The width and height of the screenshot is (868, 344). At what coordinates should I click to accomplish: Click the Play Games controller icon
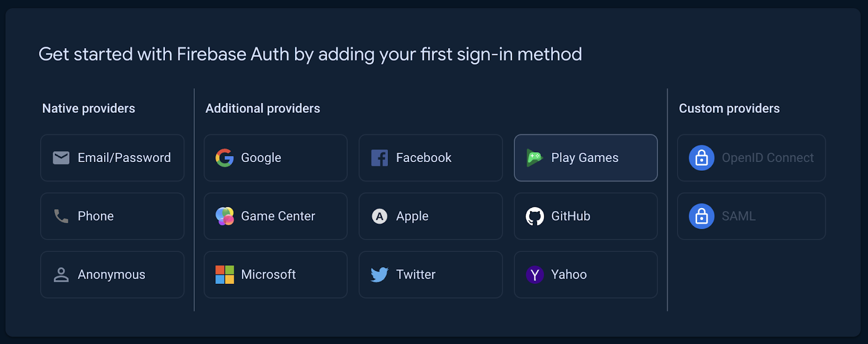point(535,158)
